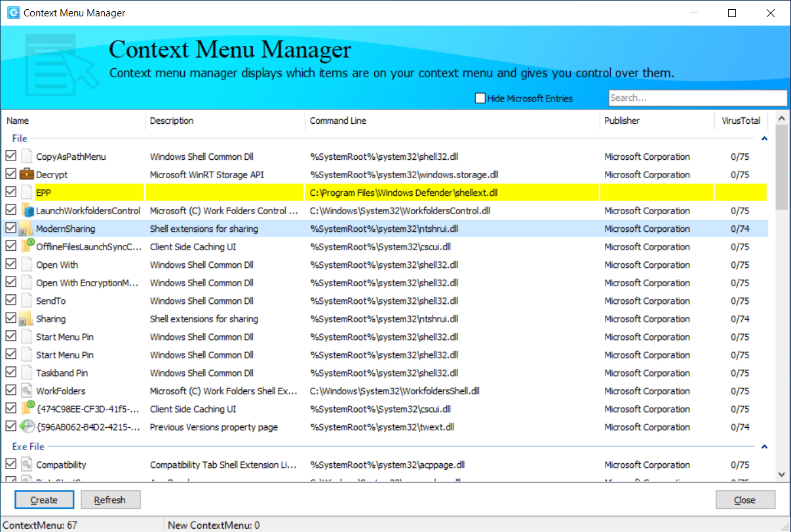Image resolution: width=791 pixels, height=532 pixels.
Task: Uncheck the EPP entry checkbox
Action: tap(10, 193)
